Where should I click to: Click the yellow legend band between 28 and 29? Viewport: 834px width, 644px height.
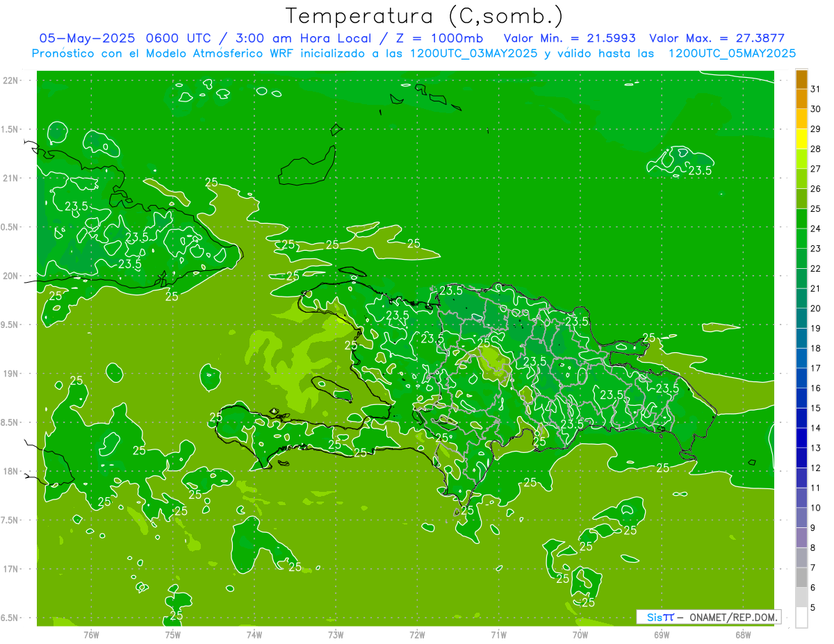[x=801, y=139]
